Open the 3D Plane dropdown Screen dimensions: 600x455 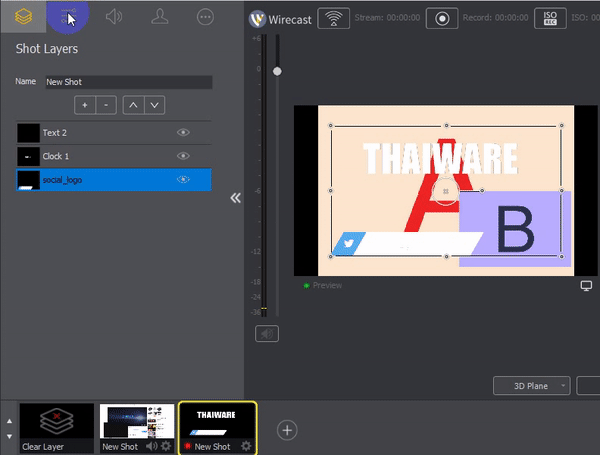pyautogui.click(x=532, y=386)
